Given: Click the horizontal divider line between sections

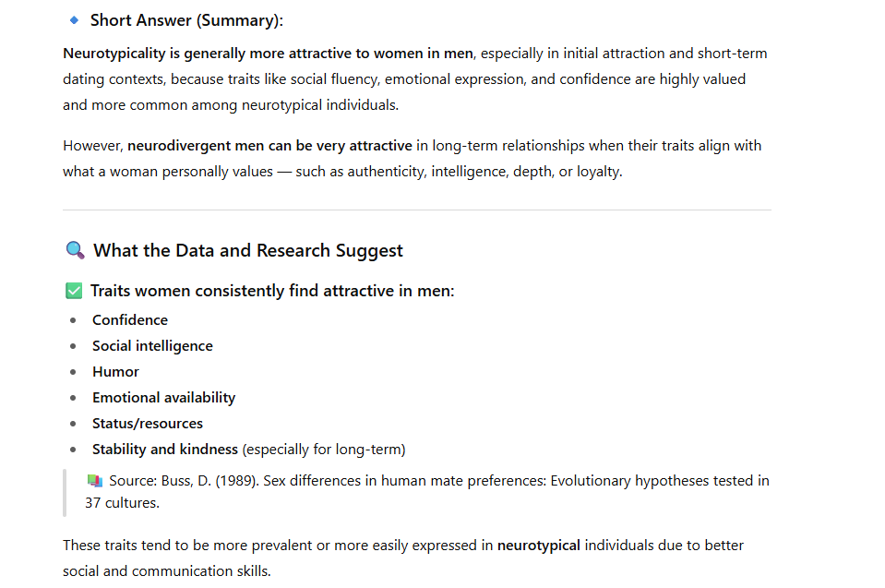Looking at the screenshot, I should pyautogui.click(x=417, y=210).
